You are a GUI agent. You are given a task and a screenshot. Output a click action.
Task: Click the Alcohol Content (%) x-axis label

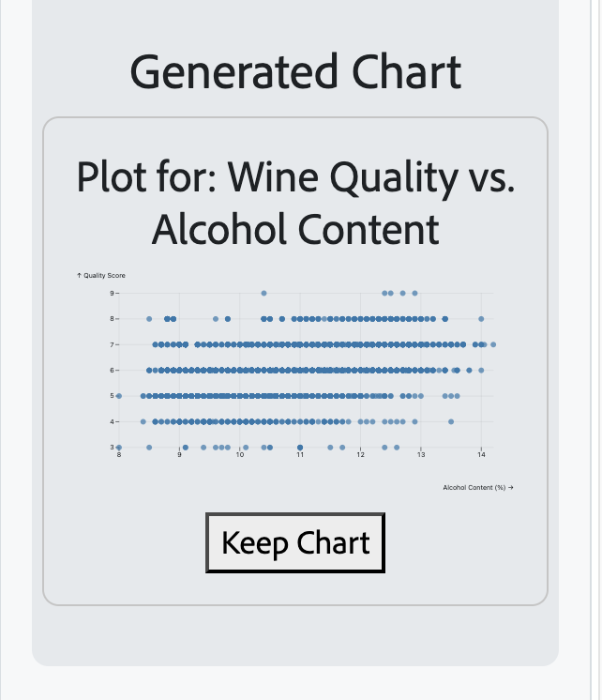tap(477, 488)
